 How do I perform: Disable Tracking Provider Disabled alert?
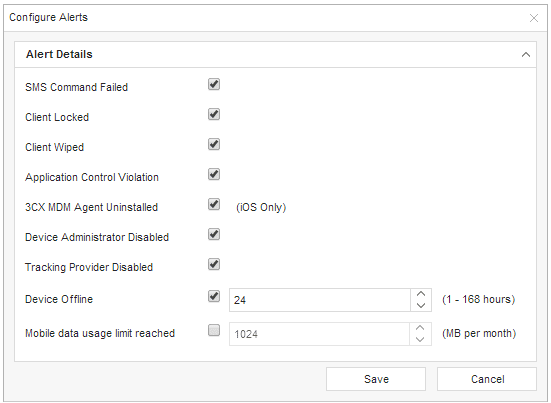click(x=214, y=264)
